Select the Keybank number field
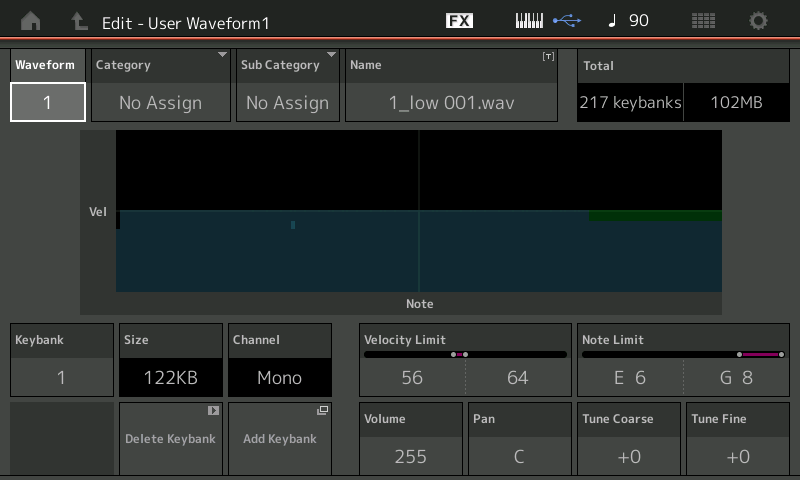 click(61, 377)
